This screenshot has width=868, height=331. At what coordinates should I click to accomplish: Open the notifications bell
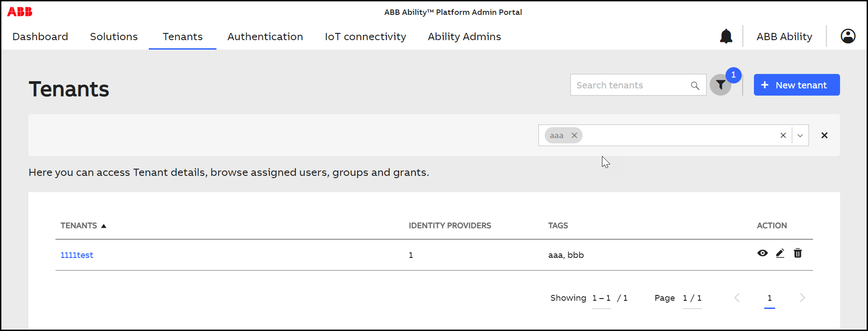pyautogui.click(x=726, y=36)
